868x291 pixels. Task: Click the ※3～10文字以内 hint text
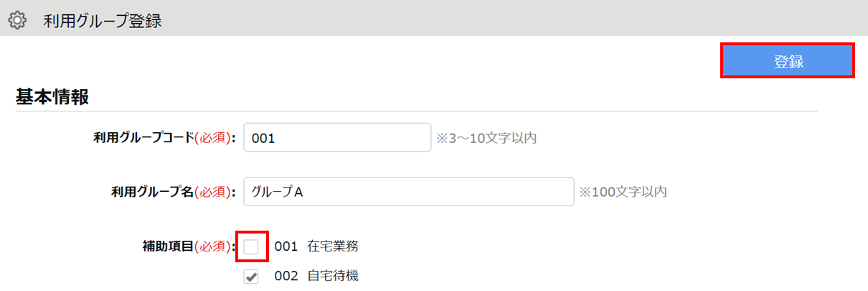(x=486, y=138)
